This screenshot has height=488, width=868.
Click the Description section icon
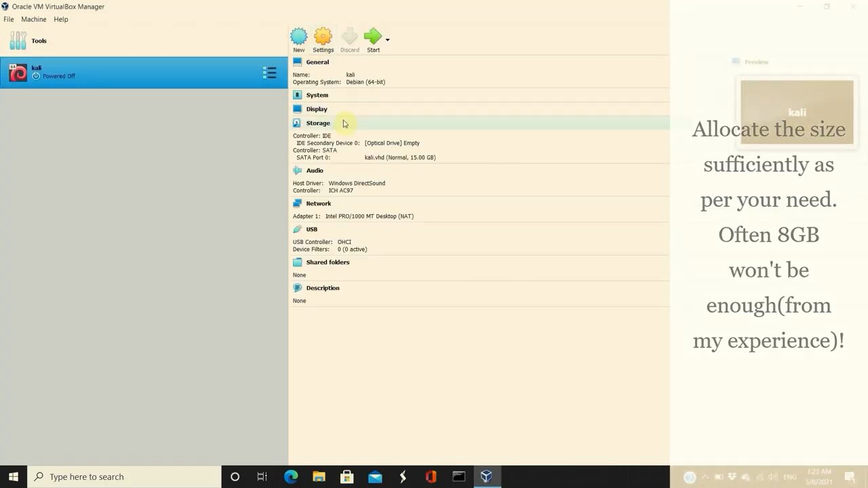point(297,287)
